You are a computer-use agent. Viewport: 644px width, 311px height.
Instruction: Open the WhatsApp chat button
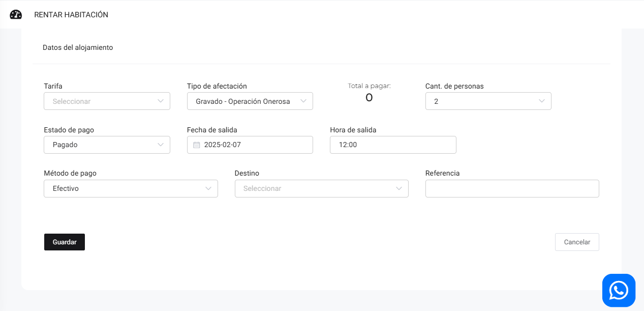click(619, 291)
